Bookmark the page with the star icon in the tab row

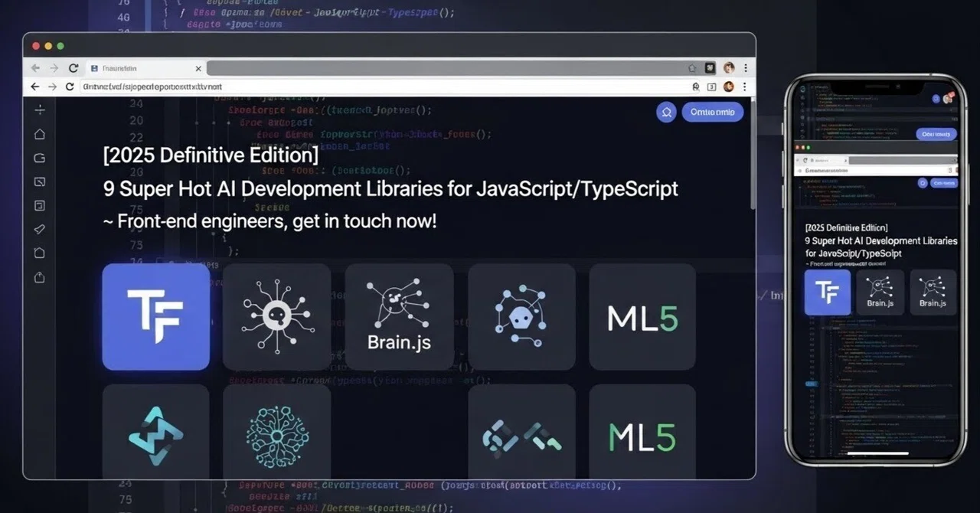693,68
